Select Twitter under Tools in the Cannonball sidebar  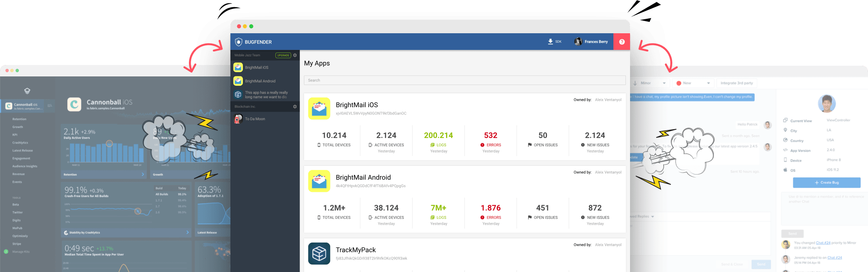coord(17,212)
